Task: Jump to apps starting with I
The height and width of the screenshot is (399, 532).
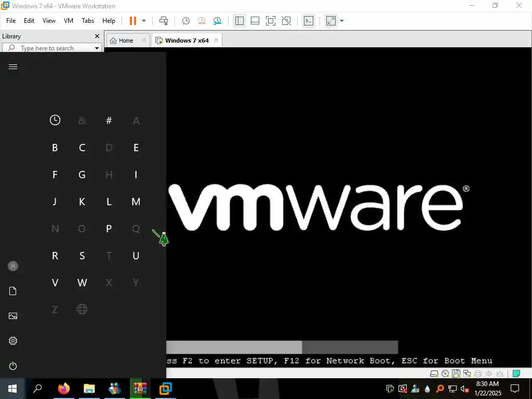Action: [x=136, y=175]
